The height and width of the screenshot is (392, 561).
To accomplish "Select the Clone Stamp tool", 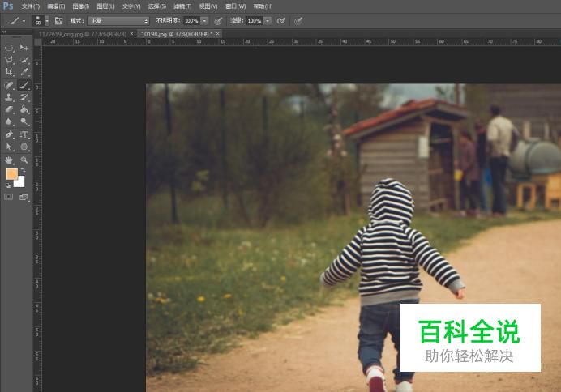I will (10, 97).
